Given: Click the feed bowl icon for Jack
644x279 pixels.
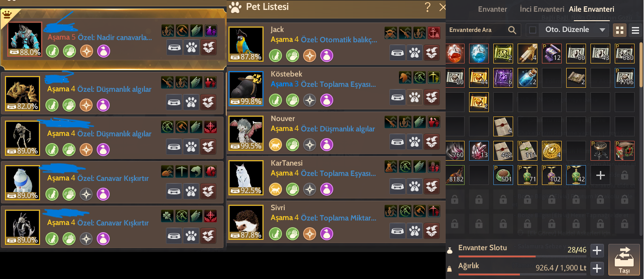Looking at the screenshot, I should [x=398, y=53].
